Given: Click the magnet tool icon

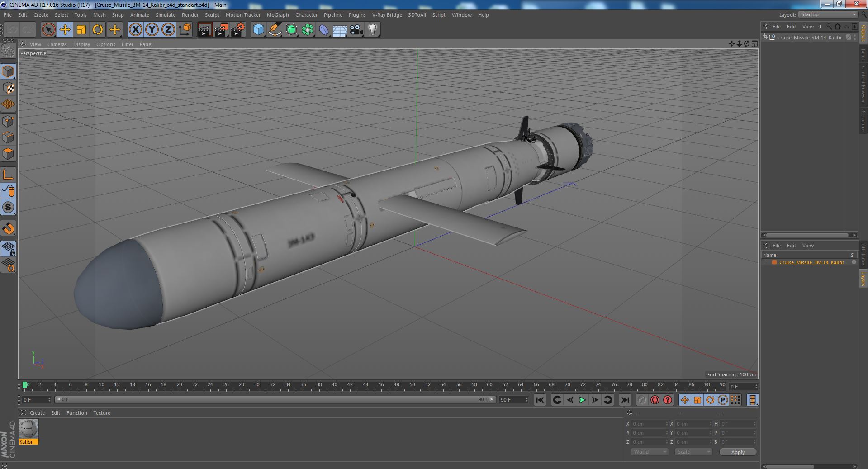Looking at the screenshot, I should coord(8,228).
